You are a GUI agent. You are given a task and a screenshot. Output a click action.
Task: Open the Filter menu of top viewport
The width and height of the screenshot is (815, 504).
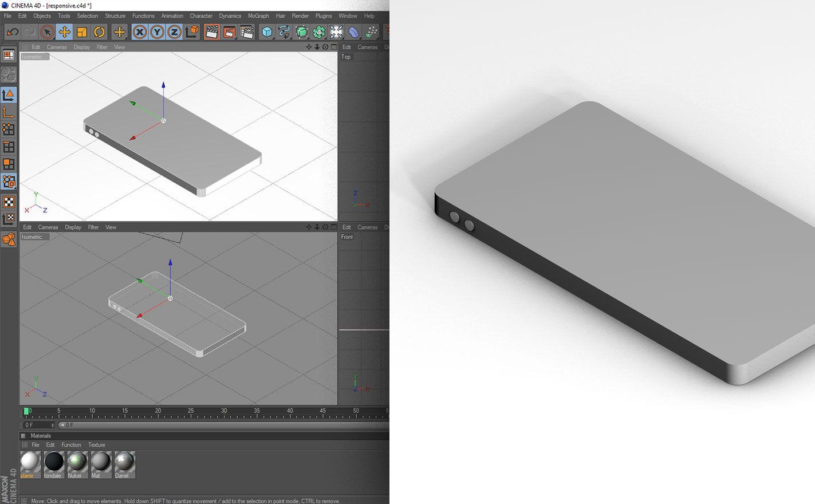tap(102, 47)
